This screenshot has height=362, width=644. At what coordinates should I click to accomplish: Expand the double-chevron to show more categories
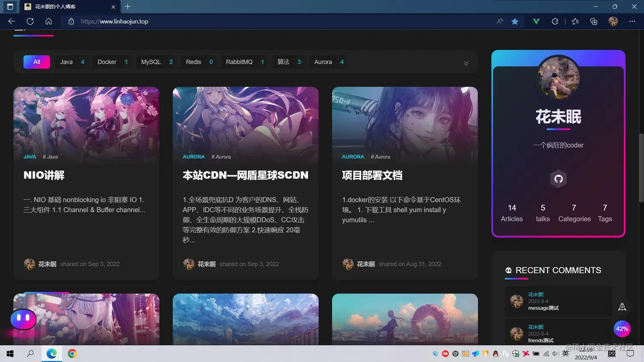pyautogui.click(x=466, y=63)
